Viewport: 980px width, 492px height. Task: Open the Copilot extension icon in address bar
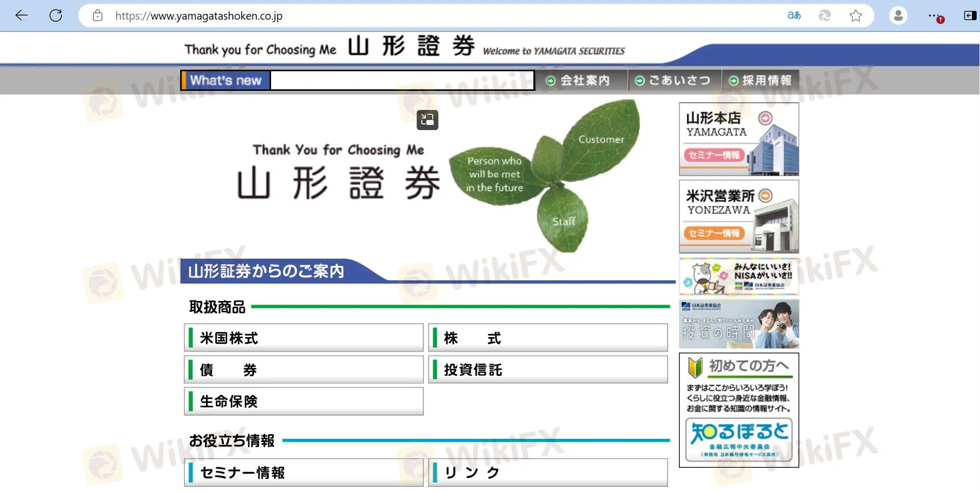825,15
